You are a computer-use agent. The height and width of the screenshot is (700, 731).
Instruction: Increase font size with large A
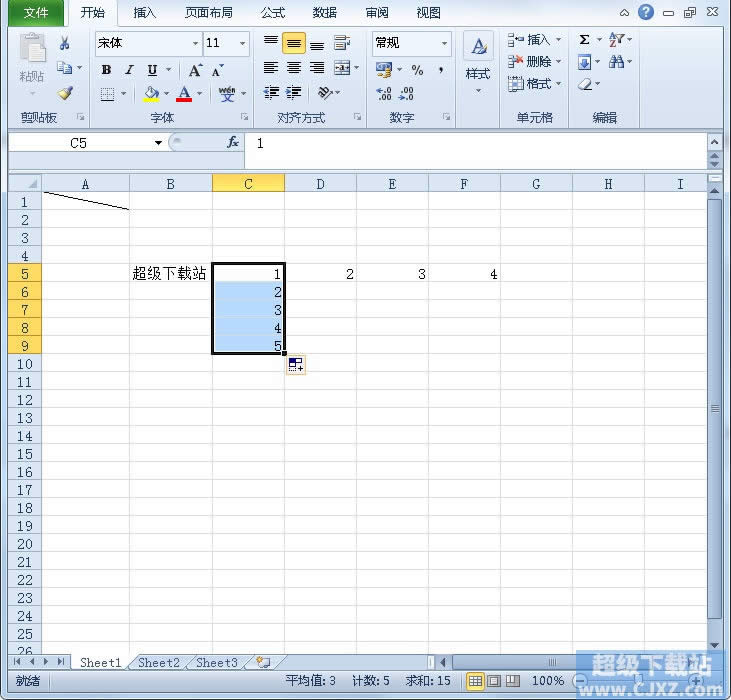coord(195,70)
